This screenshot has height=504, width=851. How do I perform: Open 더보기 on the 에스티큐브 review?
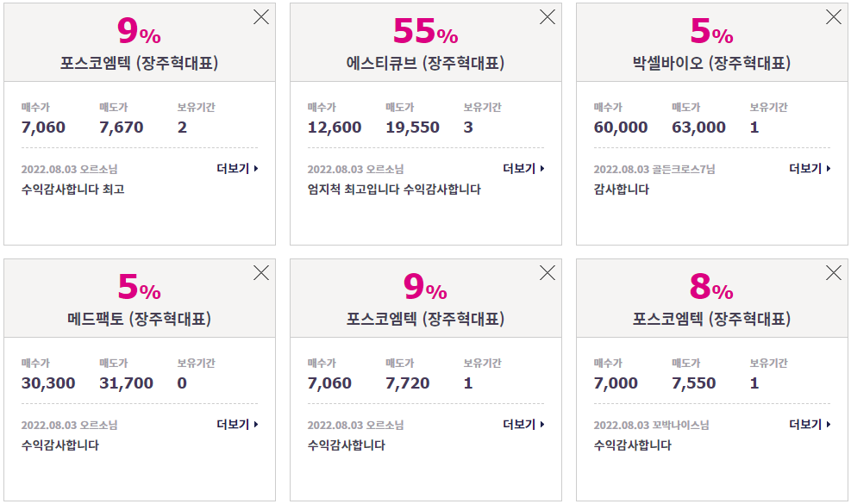point(523,169)
